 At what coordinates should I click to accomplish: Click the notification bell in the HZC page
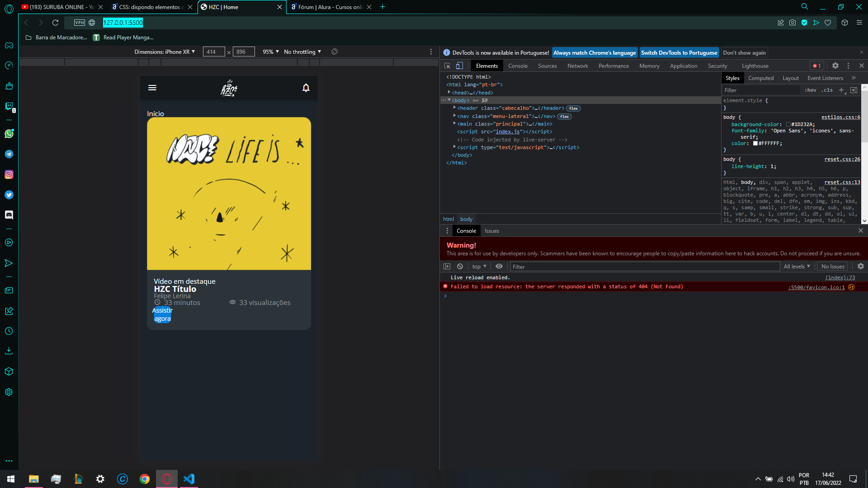pyautogui.click(x=306, y=88)
